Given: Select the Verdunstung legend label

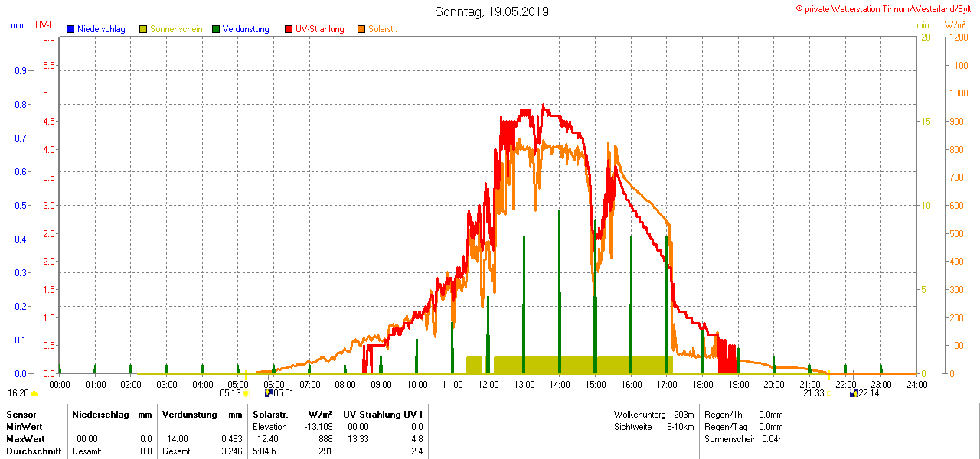Looking at the screenshot, I should coord(246,29).
